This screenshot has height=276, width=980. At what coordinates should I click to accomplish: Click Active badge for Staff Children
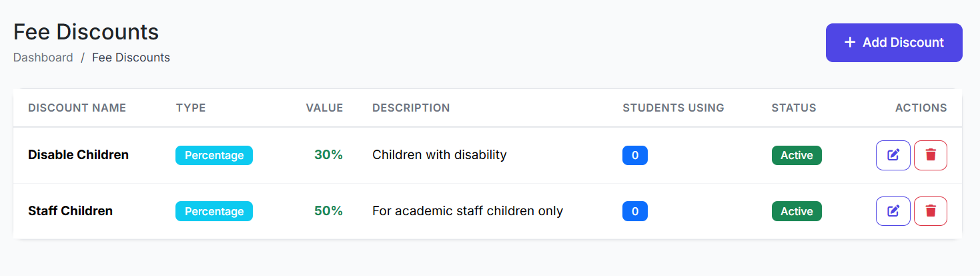(797, 211)
